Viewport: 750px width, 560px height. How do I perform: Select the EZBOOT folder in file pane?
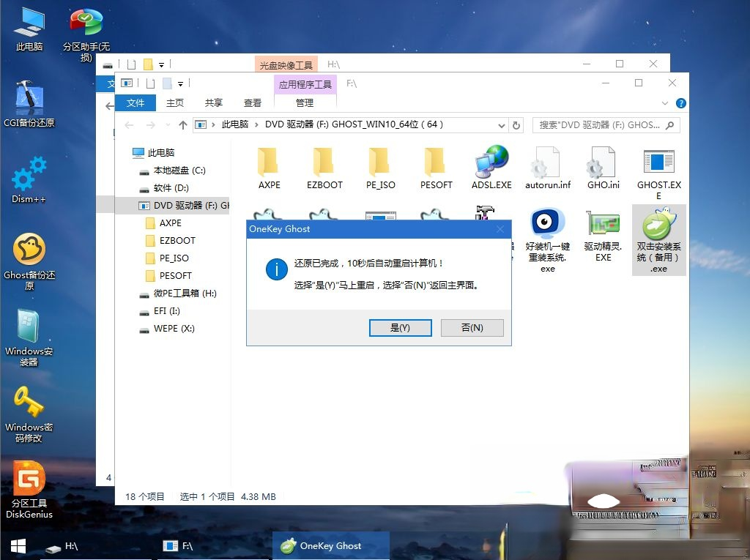[x=324, y=168]
